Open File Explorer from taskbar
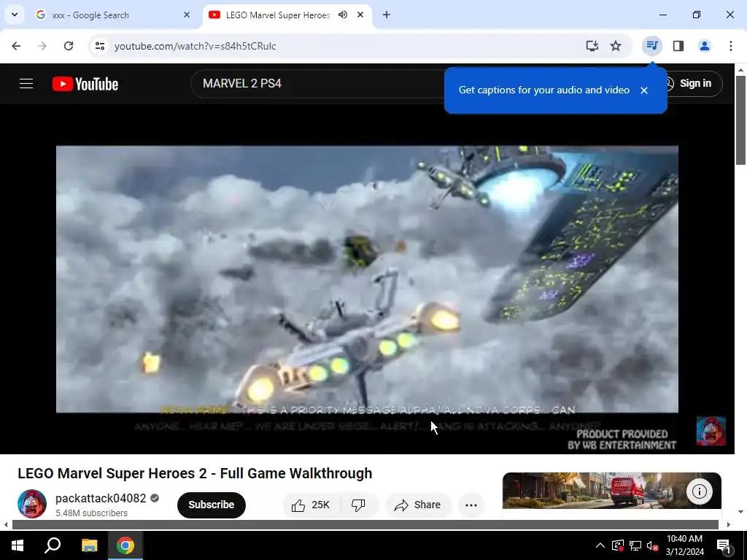747x560 pixels. [x=89, y=545]
